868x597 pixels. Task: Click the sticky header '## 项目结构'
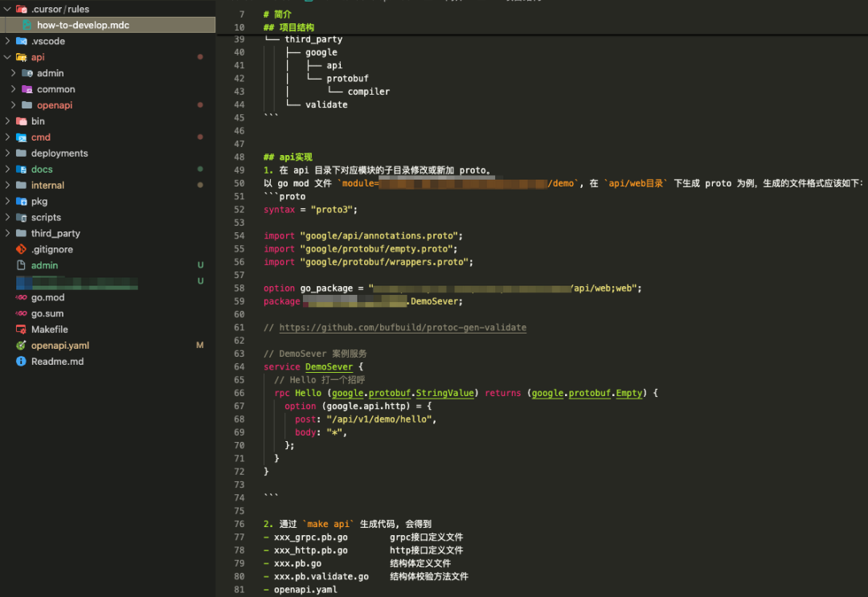click(x=289, y=27)
